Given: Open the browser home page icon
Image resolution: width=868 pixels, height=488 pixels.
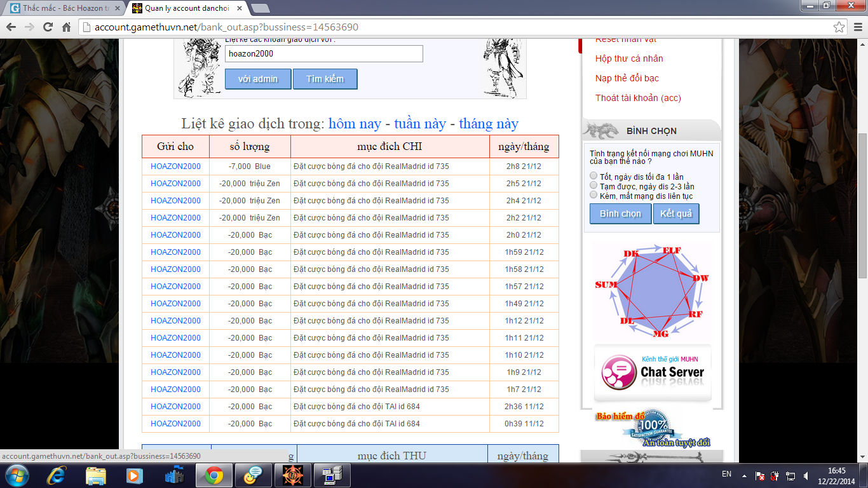Looking at the screenshot, I should tap(66, 27).
